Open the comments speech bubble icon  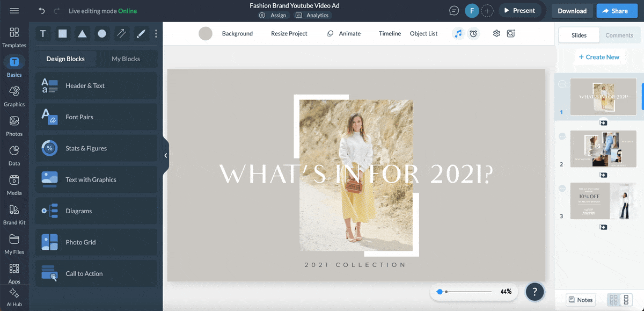pyautogui.click(x=454, y=11)
